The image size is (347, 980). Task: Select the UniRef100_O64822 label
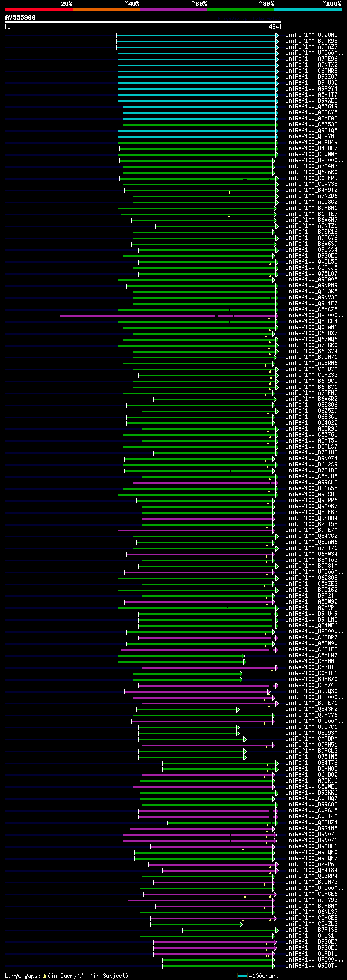pos(311,422)
